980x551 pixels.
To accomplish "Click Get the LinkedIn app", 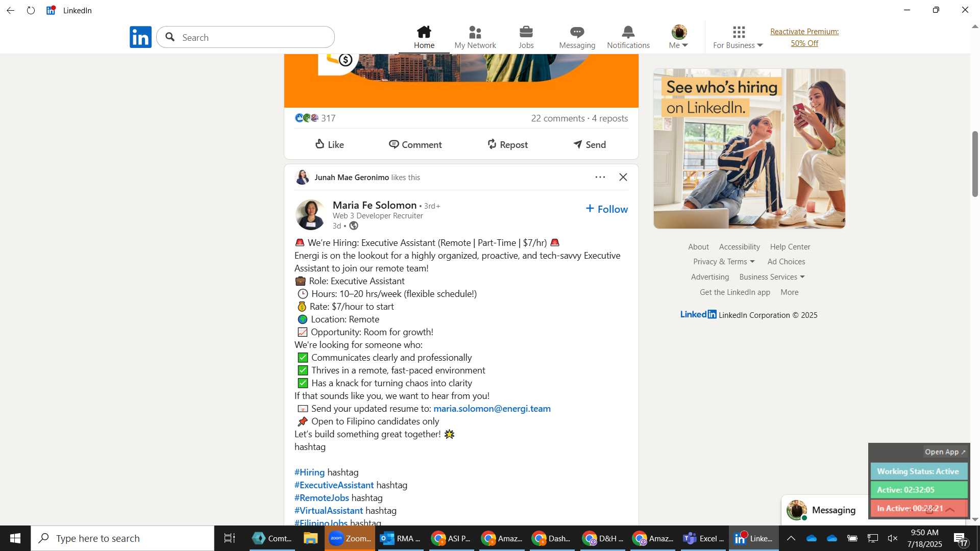I will click(734, 292).
